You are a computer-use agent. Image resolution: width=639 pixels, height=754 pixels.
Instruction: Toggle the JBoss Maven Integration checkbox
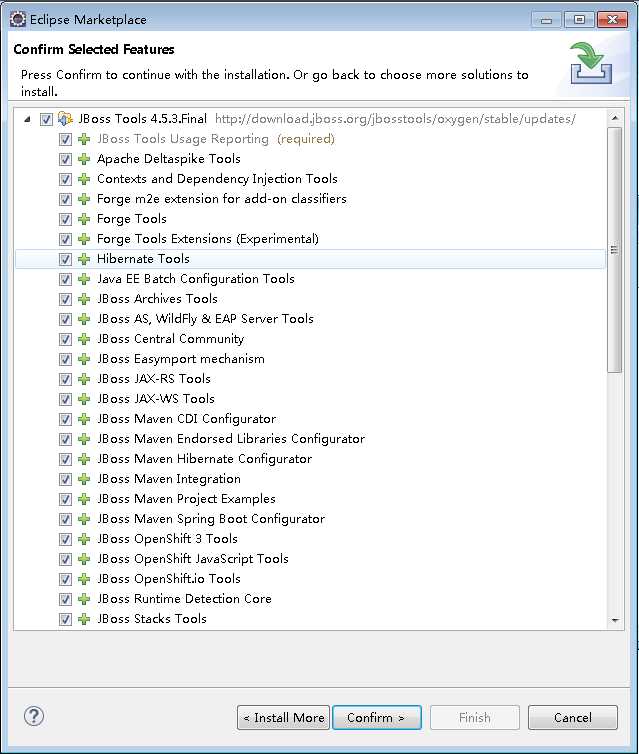tap(66, 479)
